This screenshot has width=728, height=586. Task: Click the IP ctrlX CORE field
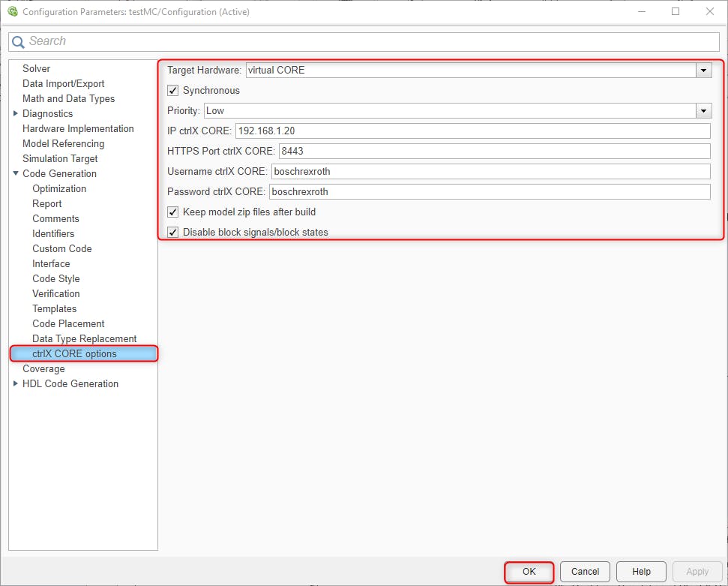[x=472, y=131]
